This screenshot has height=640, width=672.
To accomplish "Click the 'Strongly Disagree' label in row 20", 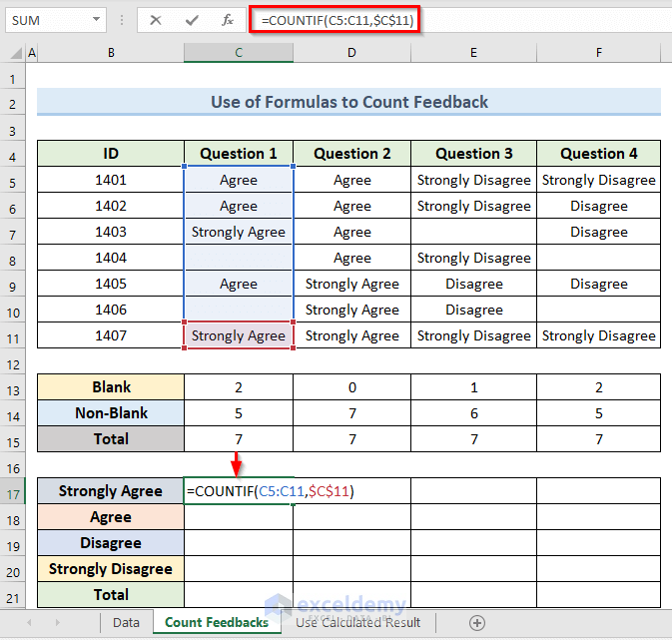I will click(111, 569).
